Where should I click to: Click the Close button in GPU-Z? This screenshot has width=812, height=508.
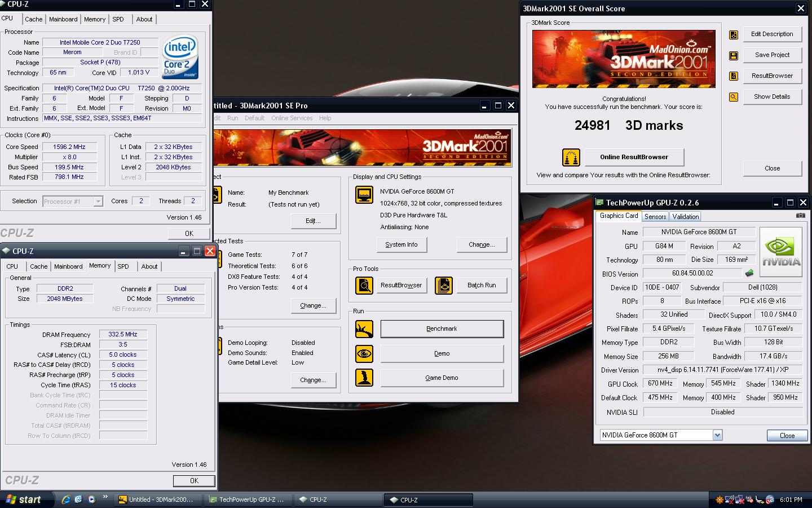click(x=787, y=436)
